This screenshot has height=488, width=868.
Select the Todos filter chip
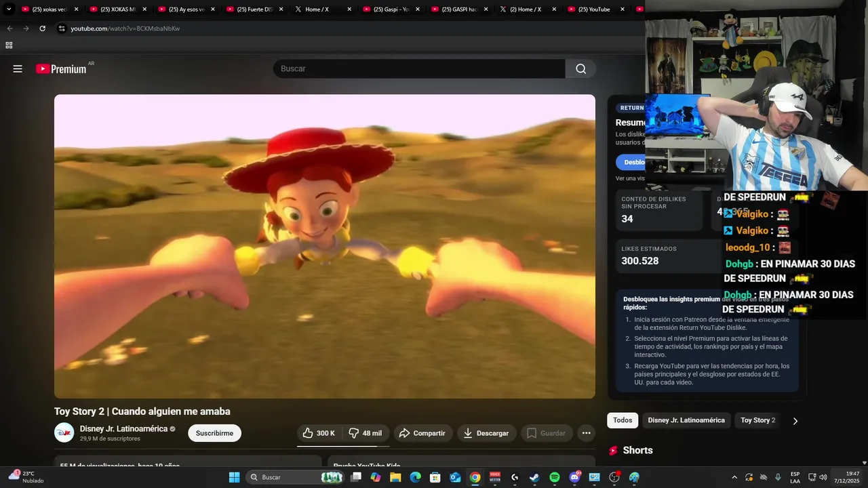pos(623,420)
